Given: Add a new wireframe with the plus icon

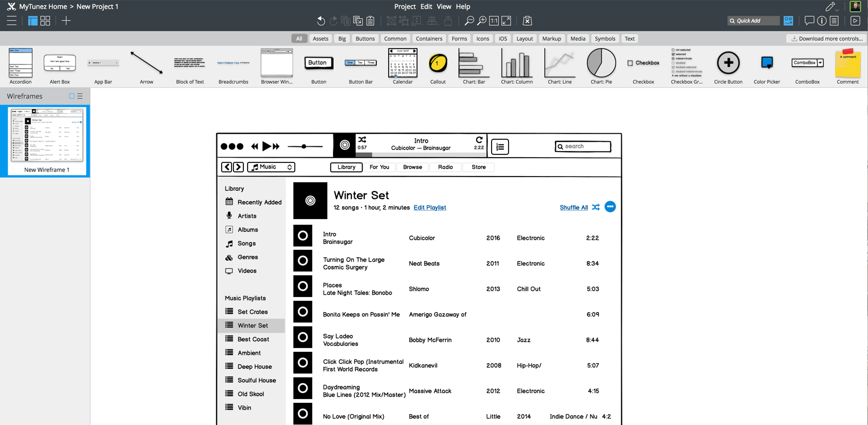Looking at the screenshot, I should pos(66,21).
